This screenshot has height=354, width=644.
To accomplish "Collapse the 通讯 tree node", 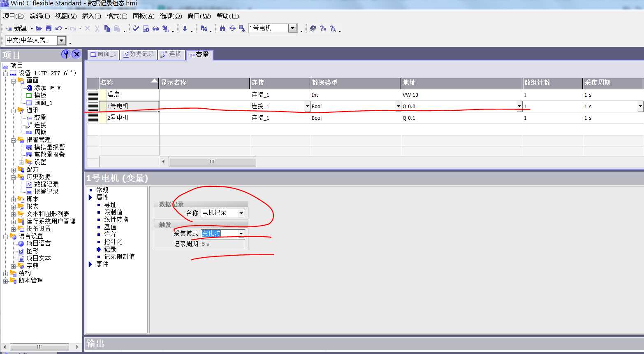I will click(14, 110).
